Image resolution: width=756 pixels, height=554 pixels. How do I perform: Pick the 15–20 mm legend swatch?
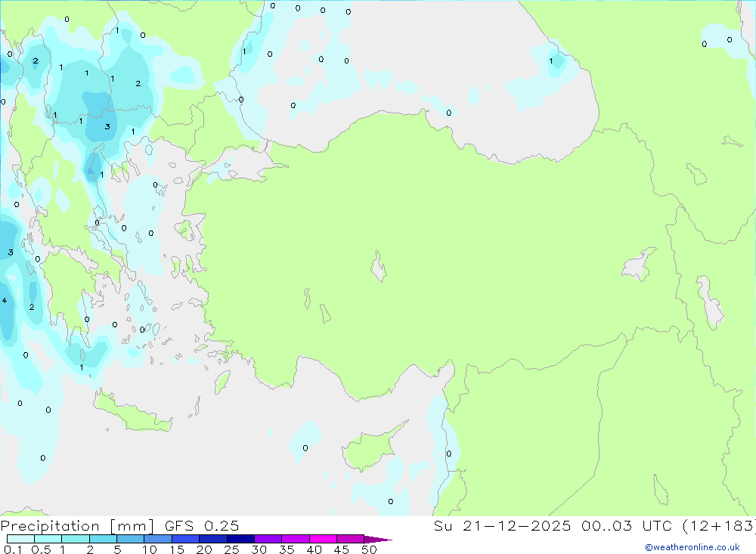tap(185, 539)
